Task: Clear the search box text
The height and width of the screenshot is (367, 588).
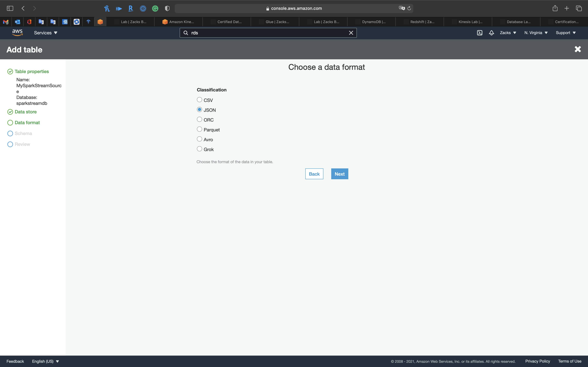Action: (x=351, y=33)
